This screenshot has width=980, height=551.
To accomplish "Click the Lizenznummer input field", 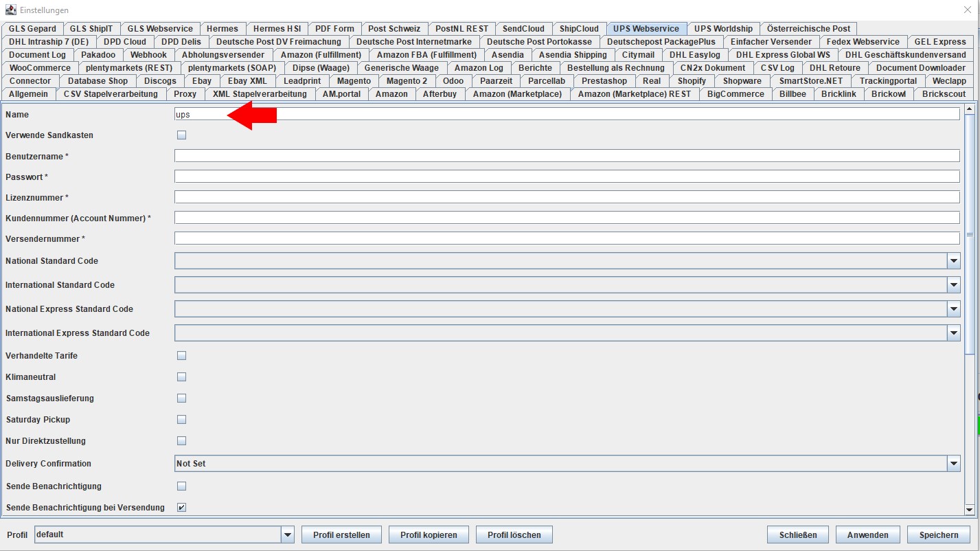I will click(x=567, y=197).
